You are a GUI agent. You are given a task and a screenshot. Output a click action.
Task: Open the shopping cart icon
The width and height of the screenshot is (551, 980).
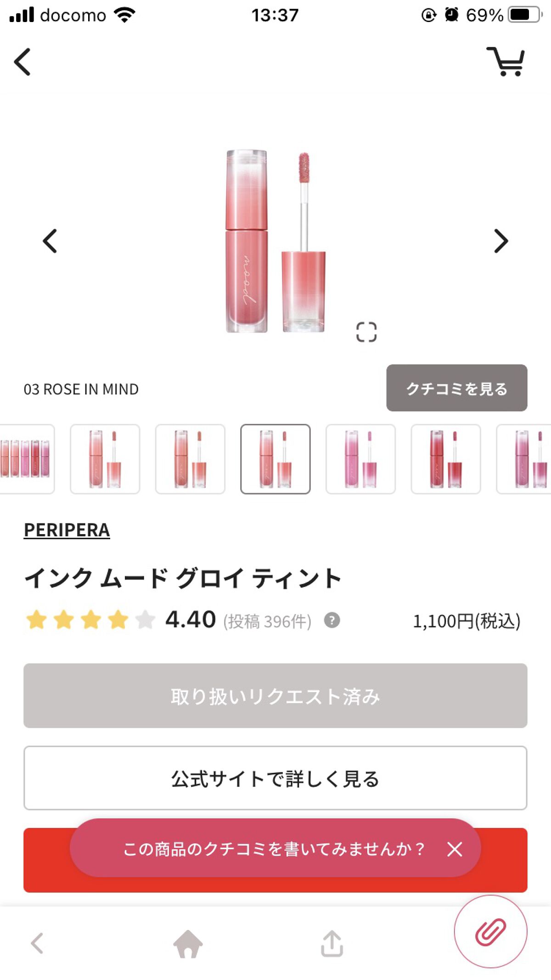506,62
